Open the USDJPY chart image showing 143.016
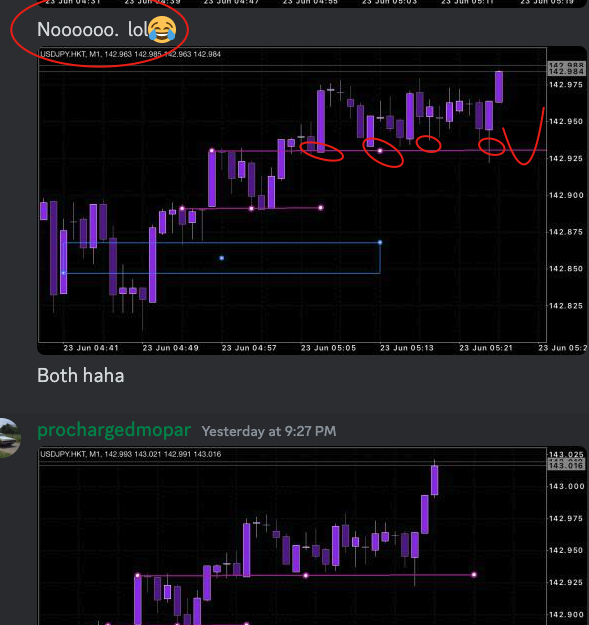Screen dimensions: 589x625 coord(312,536)
